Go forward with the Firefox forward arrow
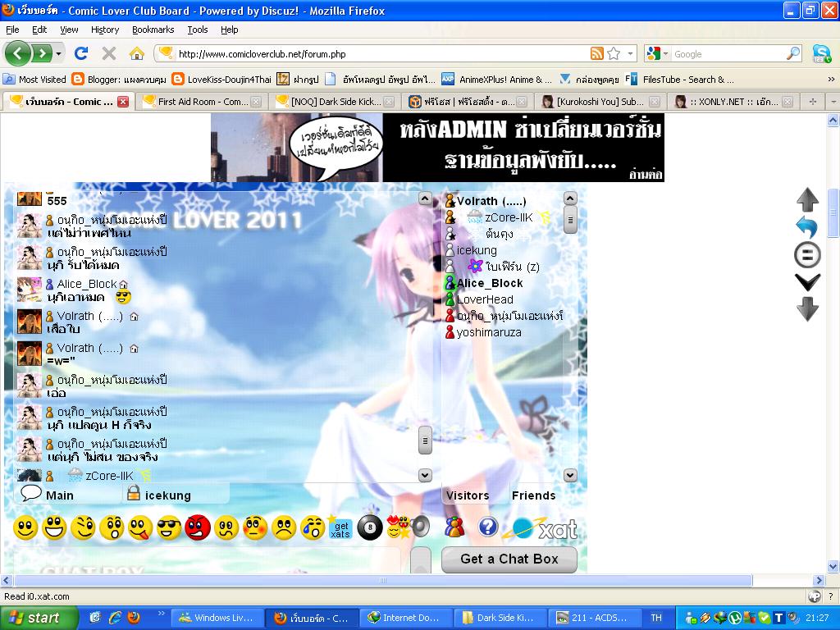The width and height of the screenshot is (840, 630). coord(42,53)
